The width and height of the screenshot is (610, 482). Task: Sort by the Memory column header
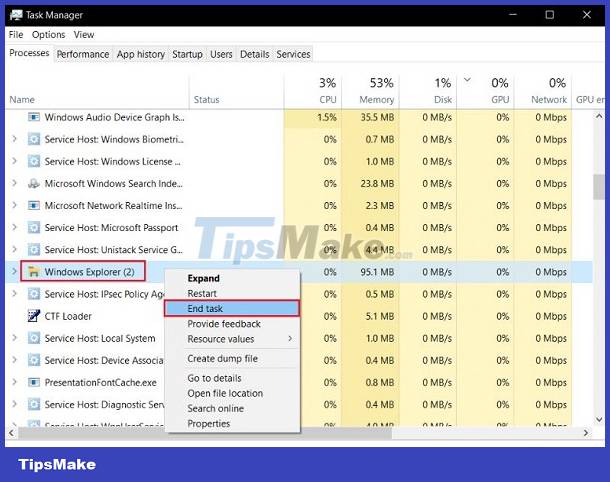coord(370,92)
